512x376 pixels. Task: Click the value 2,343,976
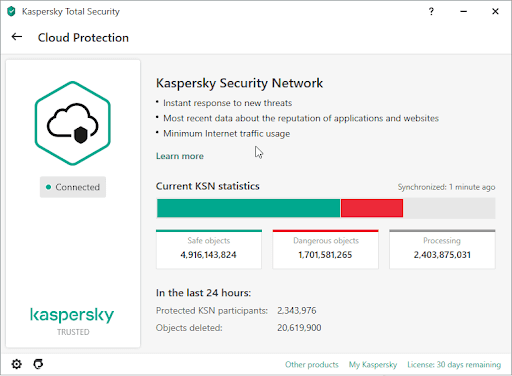click(297, 311)
